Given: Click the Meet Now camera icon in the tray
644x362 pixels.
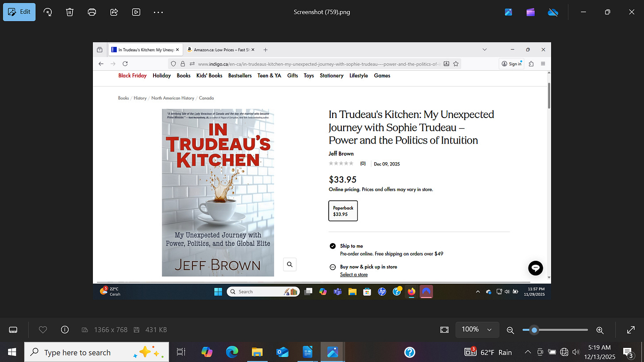Looking at the screenshot, I should [x=540, y=352].
